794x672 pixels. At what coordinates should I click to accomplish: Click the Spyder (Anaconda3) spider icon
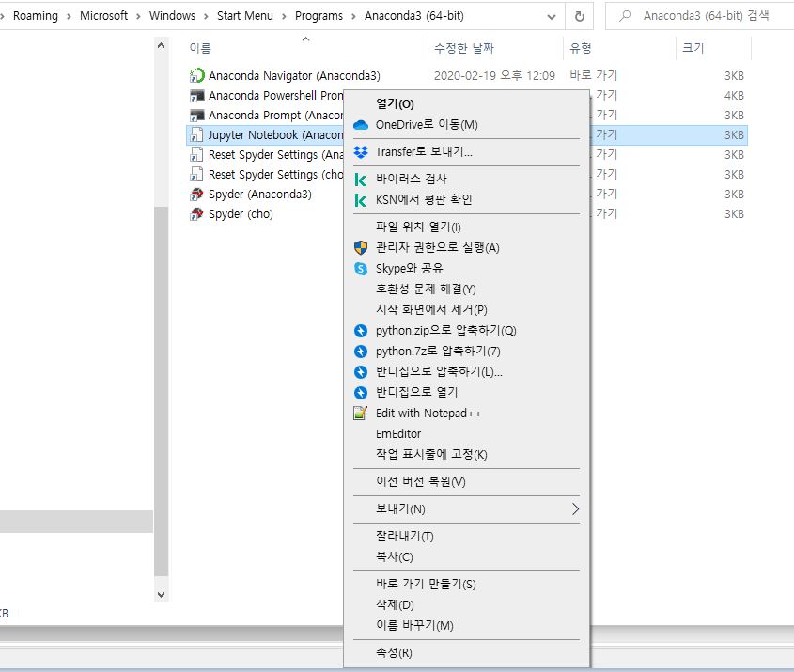point(196,194)
